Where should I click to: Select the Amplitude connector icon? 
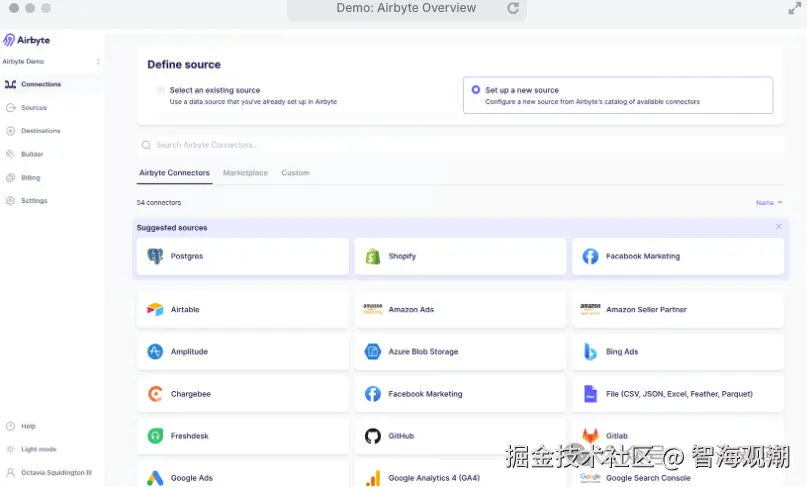155,352
